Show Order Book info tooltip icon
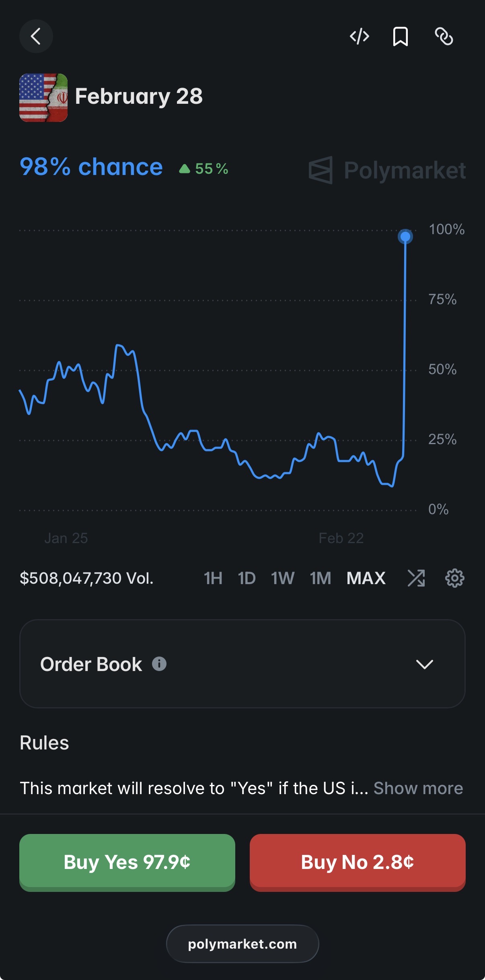The width and height of the screenshot is (485, 980). [159, 664]
